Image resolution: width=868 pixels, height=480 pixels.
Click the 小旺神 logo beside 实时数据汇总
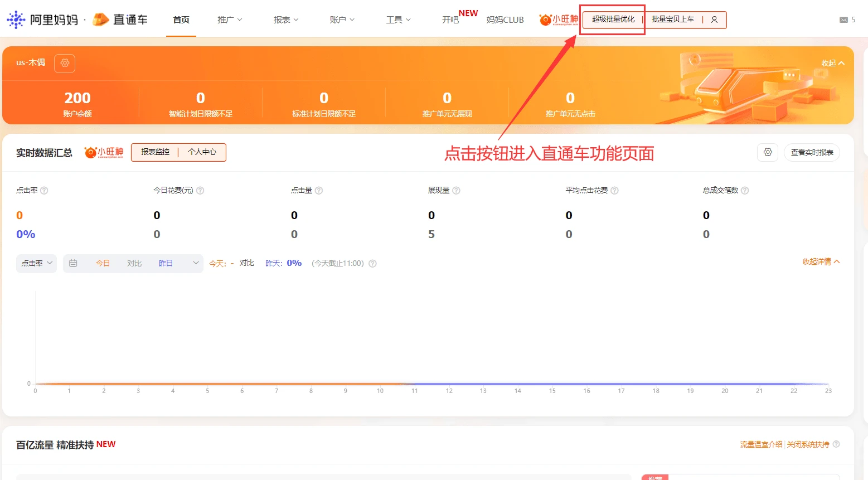coord(104,152)
